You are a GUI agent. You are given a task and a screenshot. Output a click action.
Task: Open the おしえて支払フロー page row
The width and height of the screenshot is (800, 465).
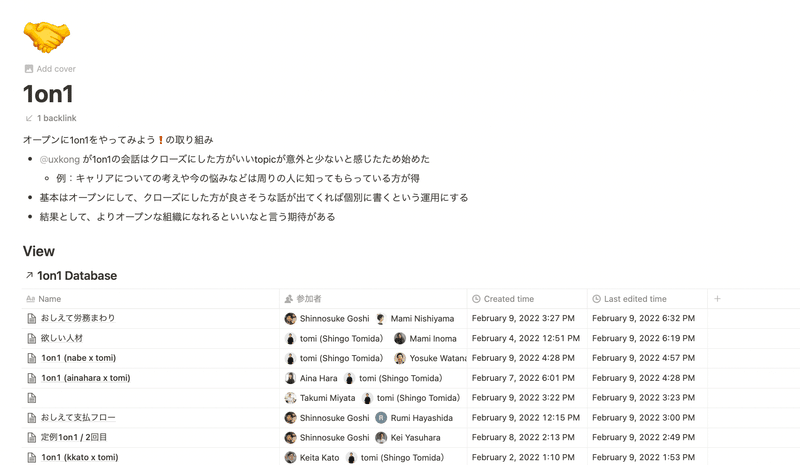pyautogui.click(x=78, y=418)
